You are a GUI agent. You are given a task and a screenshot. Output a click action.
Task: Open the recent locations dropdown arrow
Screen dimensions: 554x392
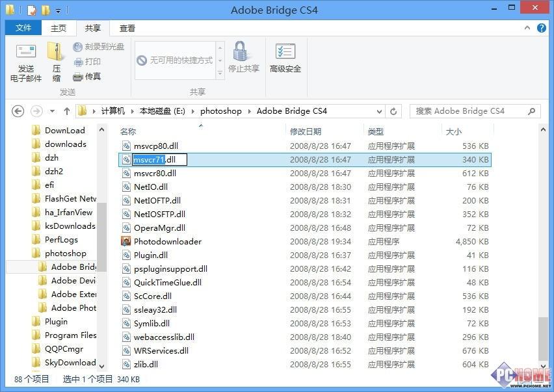click(52, 111)
